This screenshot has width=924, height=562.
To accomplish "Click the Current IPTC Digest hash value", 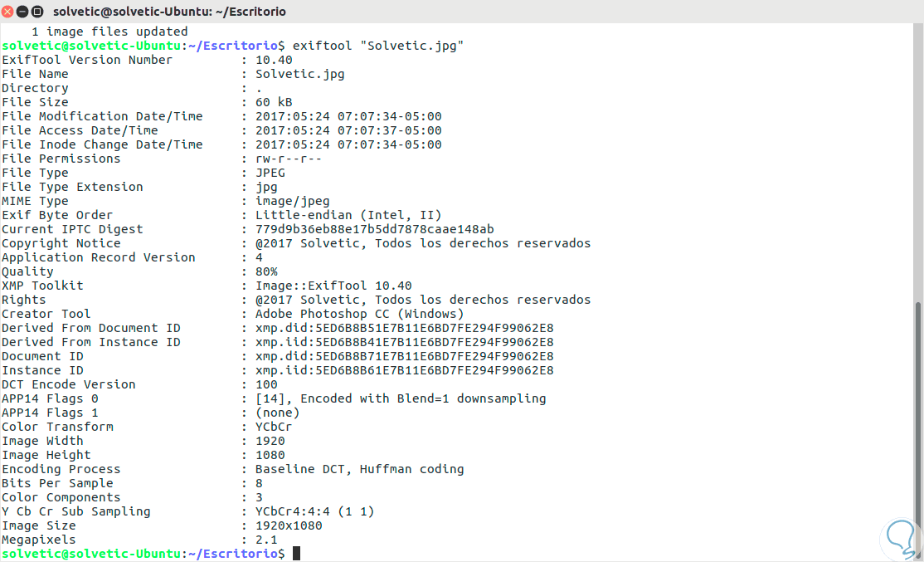I will (375, 229).
